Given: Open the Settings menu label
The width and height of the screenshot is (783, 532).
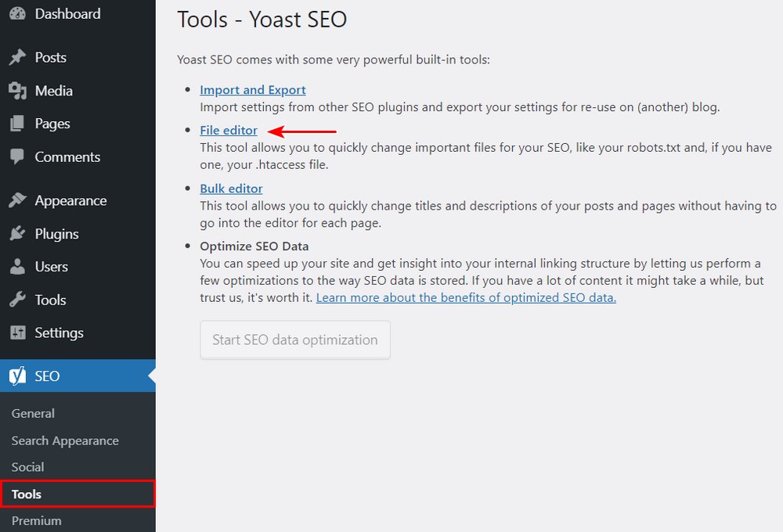Looking at the screenshot, I should pos(59,332).
